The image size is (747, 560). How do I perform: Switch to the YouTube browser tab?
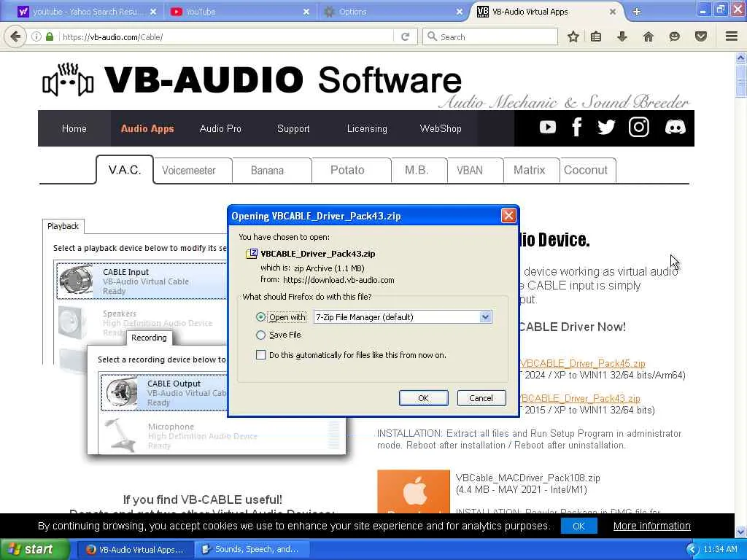tap(241, 12)
